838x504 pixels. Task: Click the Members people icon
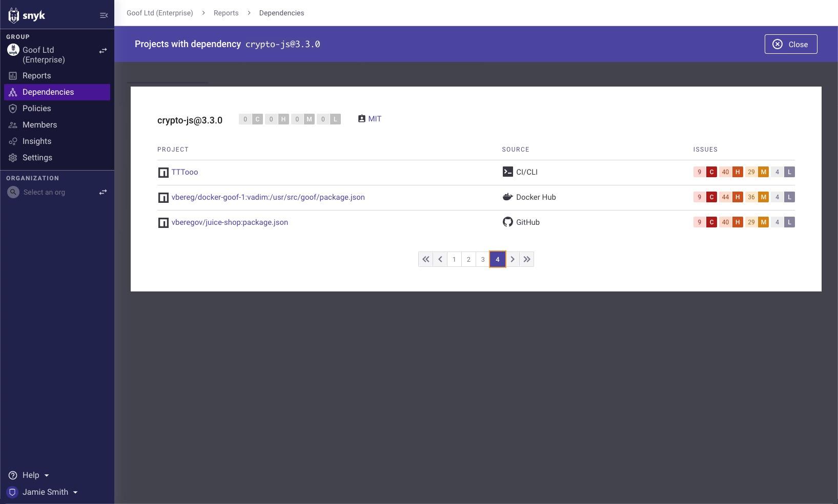[x=13, y=124]
